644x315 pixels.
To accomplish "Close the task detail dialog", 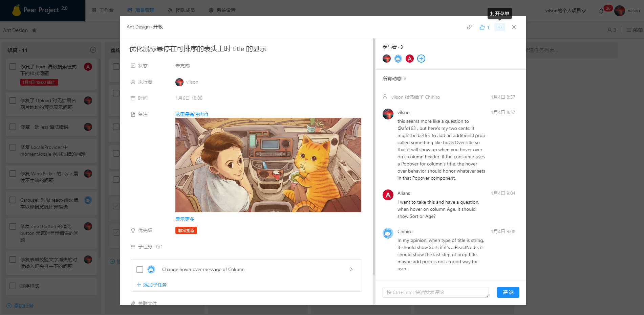I will (x=514, y=27).
